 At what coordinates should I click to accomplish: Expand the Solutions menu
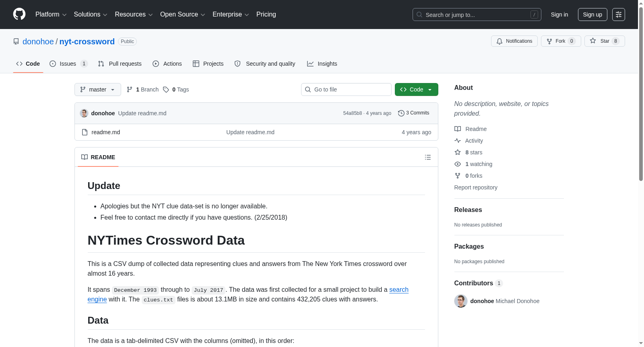point(91,15)
